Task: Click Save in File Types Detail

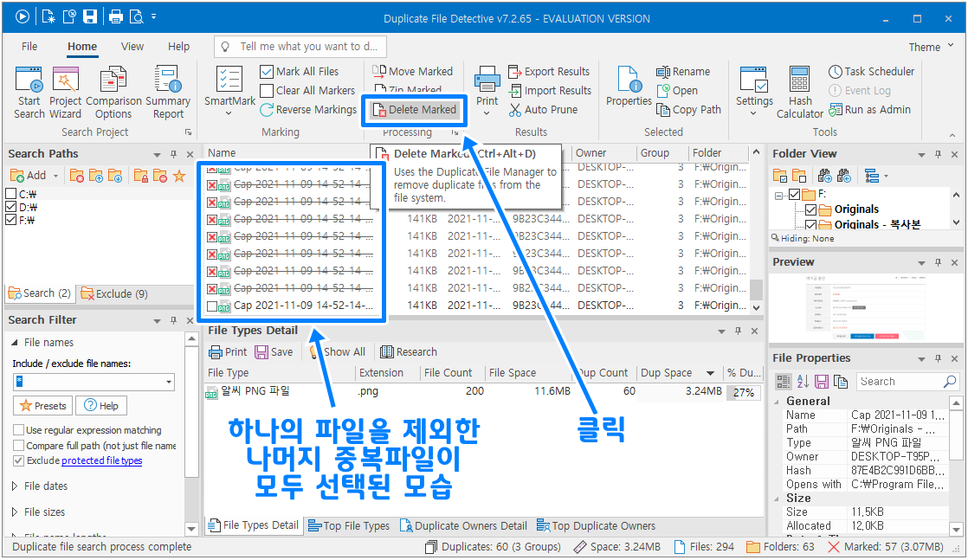Action: coord(274,352)
